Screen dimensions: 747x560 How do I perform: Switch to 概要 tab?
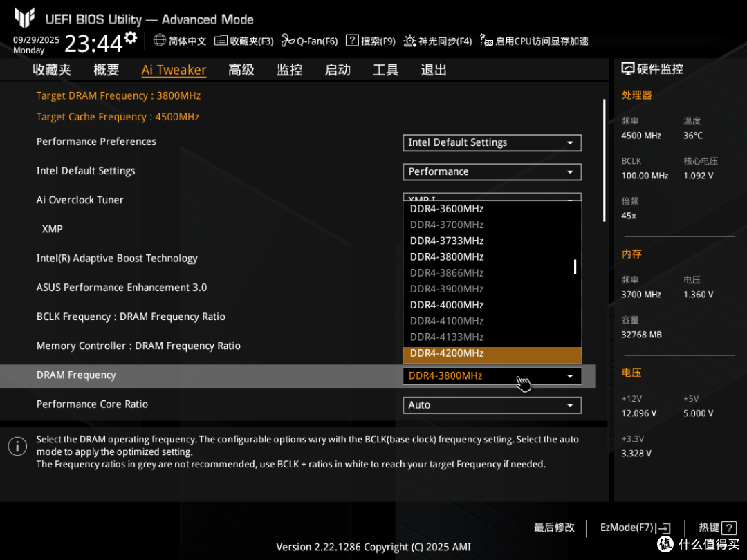107,70
